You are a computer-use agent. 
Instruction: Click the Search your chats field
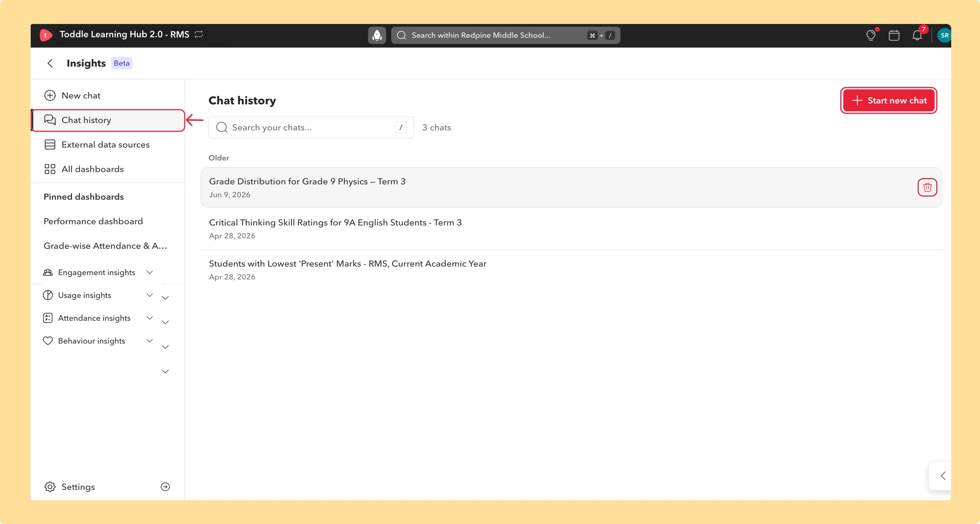click(x=311, y=127)
